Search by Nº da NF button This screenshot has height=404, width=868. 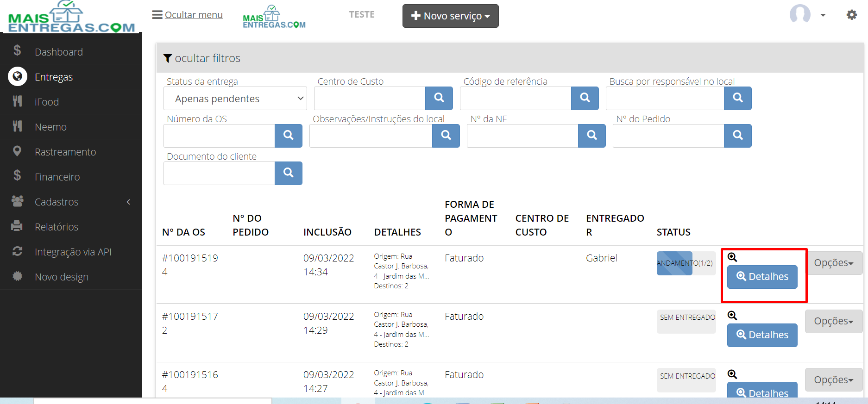592,136
